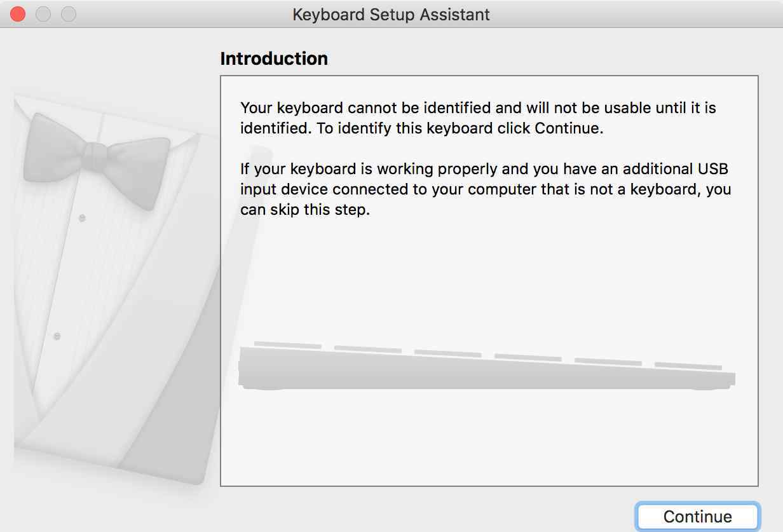Click the 'cannot be identified' paragraph text
The width and height of the screenshot is (783, 532).
coord(478,118)
